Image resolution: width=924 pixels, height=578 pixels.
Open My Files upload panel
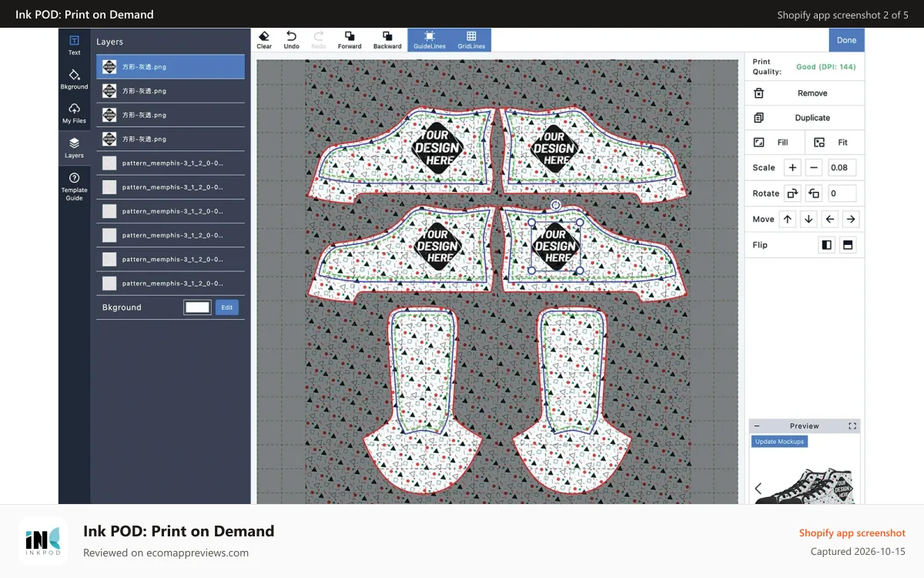pos(74,113)
